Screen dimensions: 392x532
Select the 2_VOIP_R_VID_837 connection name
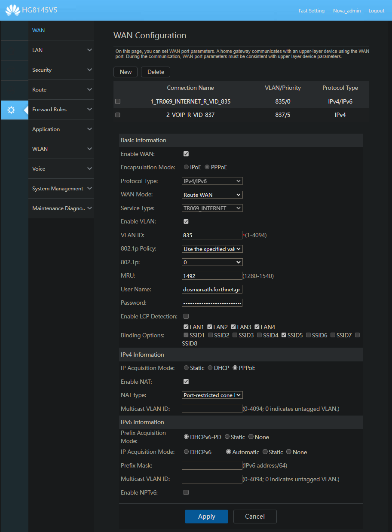pyautogui.click(x=190, y=115)
